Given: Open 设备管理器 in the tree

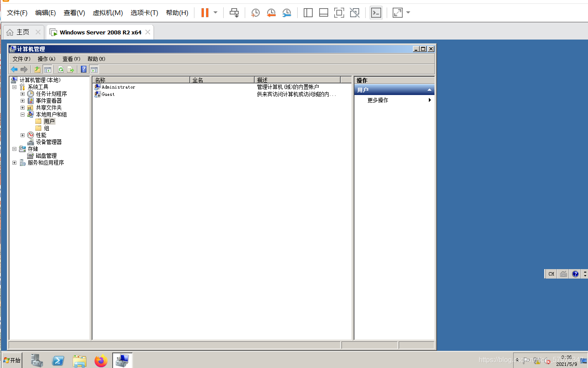Looking at the screenshot, I should [49, 142].
